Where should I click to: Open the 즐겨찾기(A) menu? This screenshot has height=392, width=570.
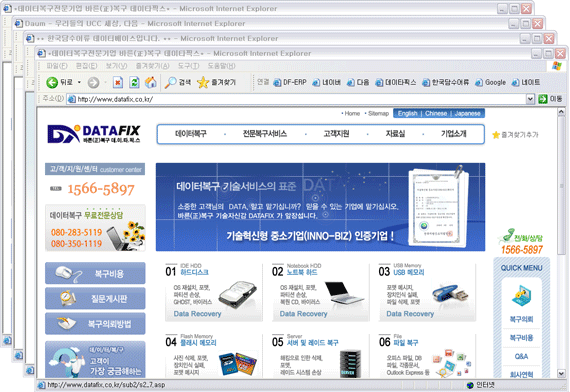152,66
